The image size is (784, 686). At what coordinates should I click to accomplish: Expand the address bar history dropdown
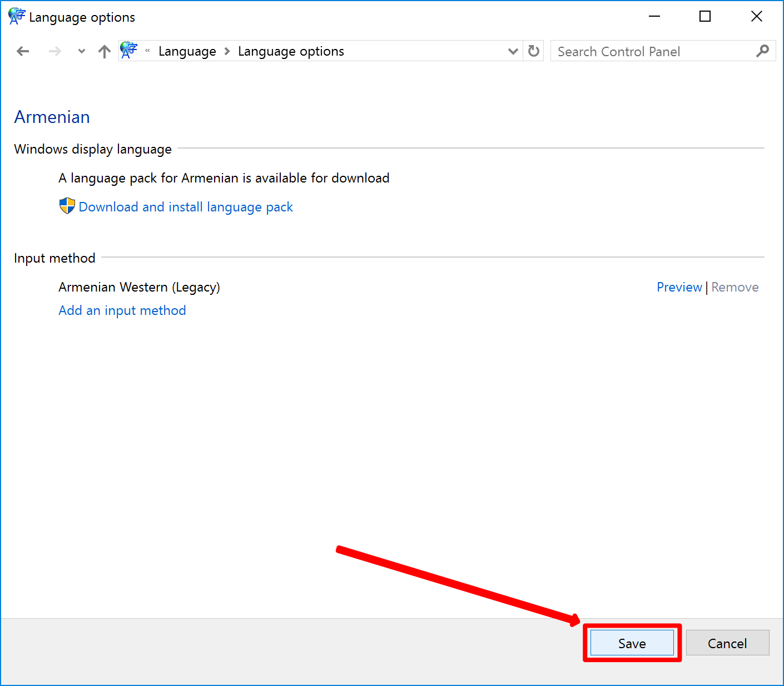(513, 52)
